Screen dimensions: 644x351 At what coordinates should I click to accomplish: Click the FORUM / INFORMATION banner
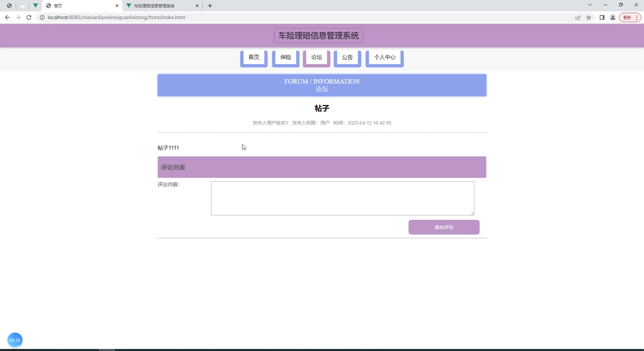tap(322, 85)
